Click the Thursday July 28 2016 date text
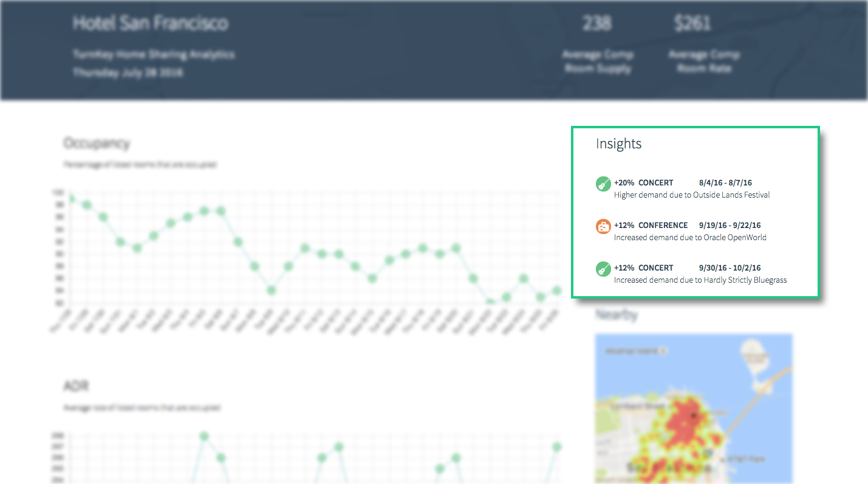Image resolution: width=868 pixels, height=484 pixels. 128,72
